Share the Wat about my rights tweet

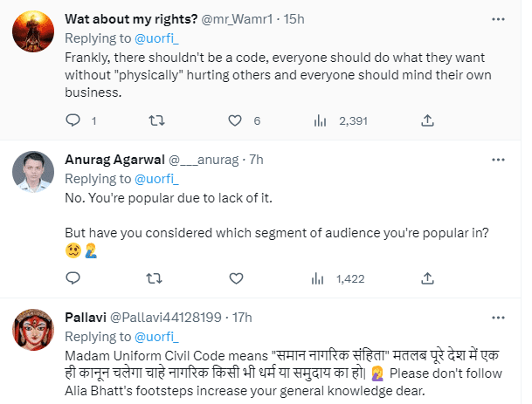click(x=427, y=120)
